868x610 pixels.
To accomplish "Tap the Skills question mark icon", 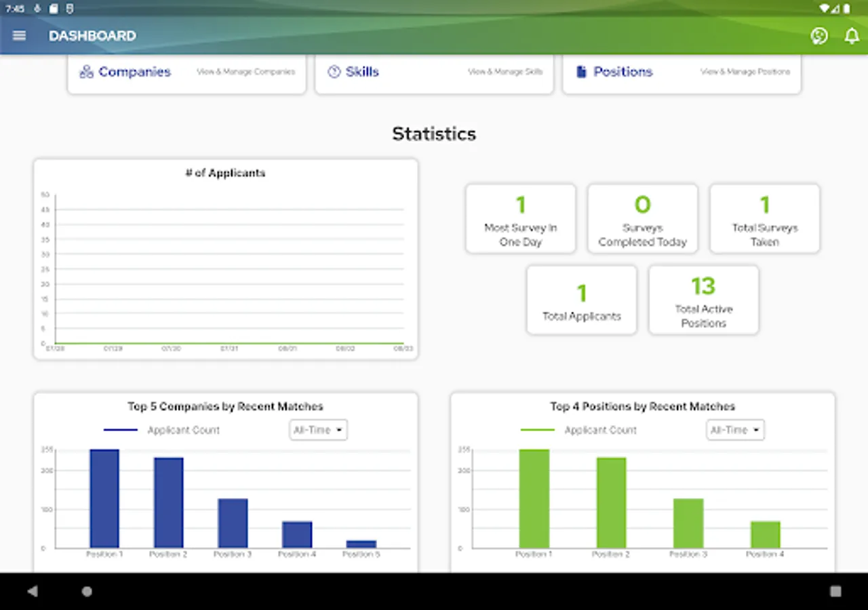I will click(x=334, y=72).
